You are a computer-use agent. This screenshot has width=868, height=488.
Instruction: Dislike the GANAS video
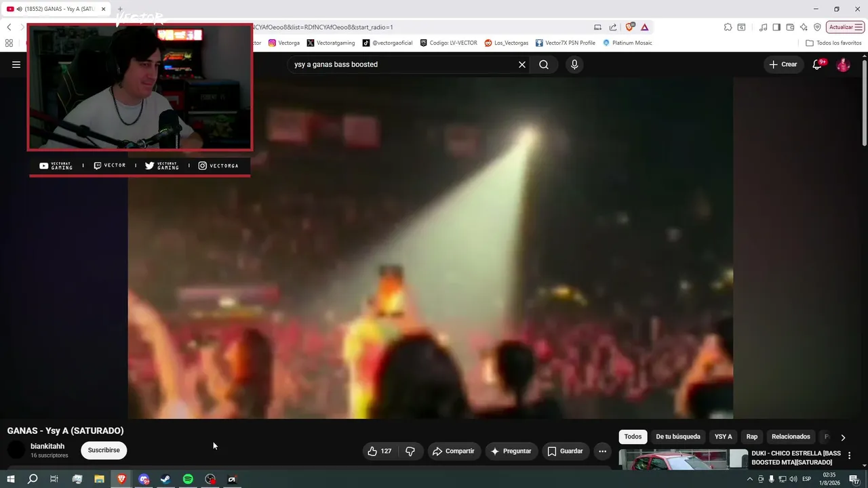(410, 451)
